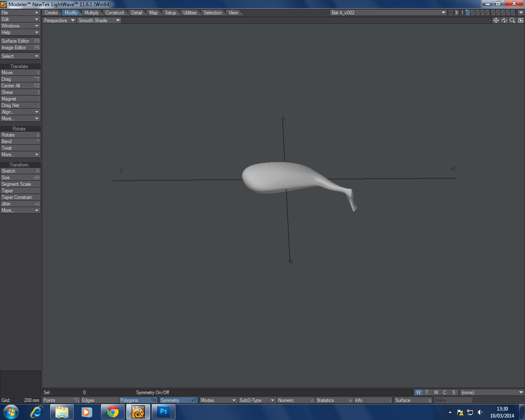Click the fit-to-view icon
Image resolution: width=525 pixels, height=420 pixels.
(520, 20)
